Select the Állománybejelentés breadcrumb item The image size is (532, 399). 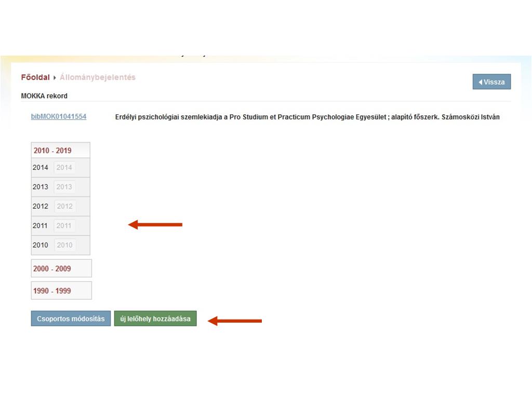coord(97,77)
